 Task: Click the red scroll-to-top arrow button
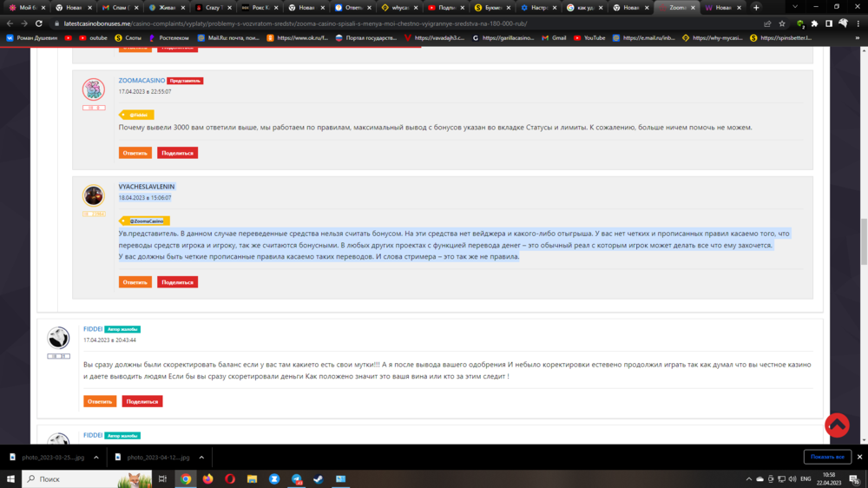coord(837,425)
